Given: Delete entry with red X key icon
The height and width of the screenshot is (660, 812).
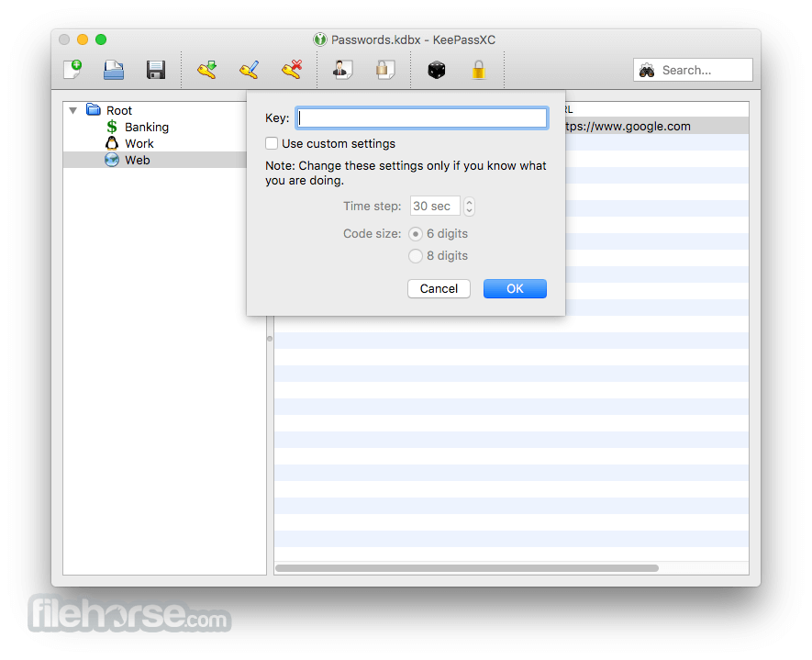Looking at the screenshot, I should pos(292,70).
